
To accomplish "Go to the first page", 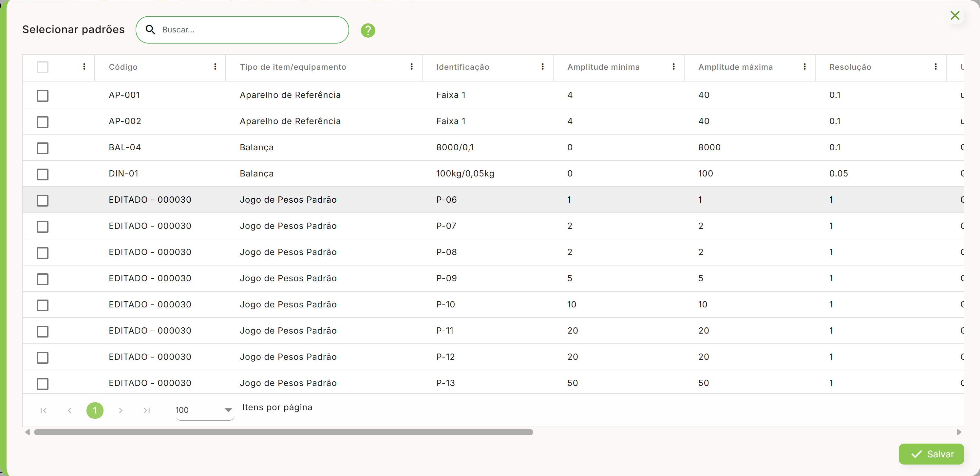I will tap(43, 410).
